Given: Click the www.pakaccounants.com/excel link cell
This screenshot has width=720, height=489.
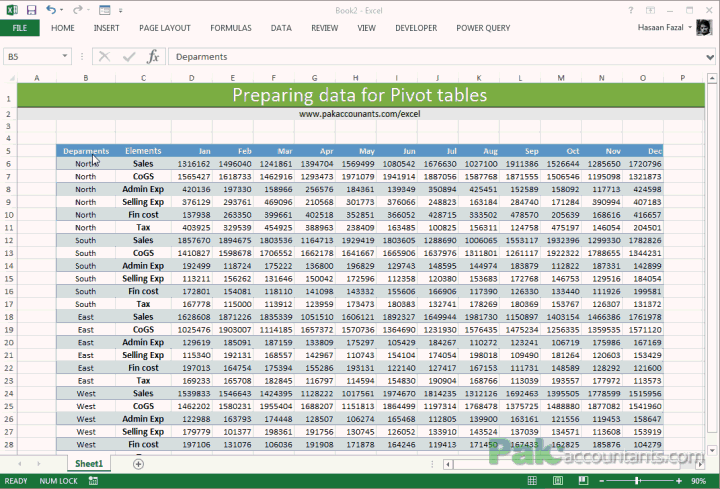Looking at the screenshot, I should [360, 114].
